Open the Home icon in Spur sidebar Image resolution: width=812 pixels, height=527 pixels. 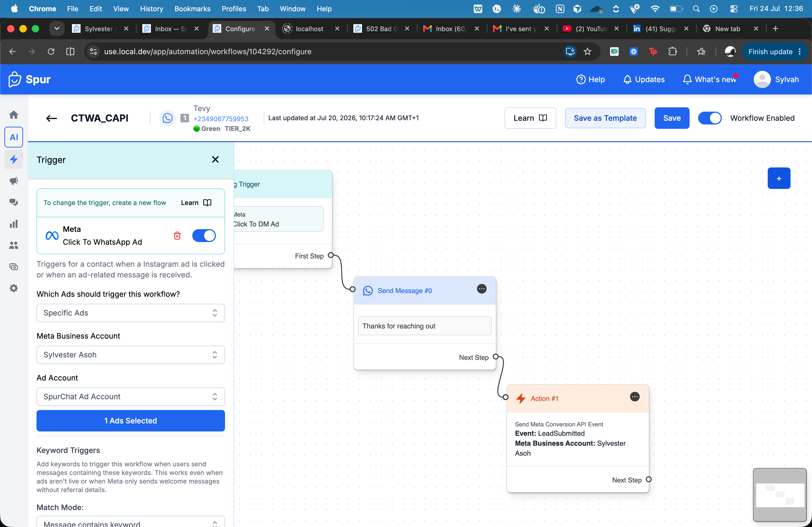click(14, 115)
